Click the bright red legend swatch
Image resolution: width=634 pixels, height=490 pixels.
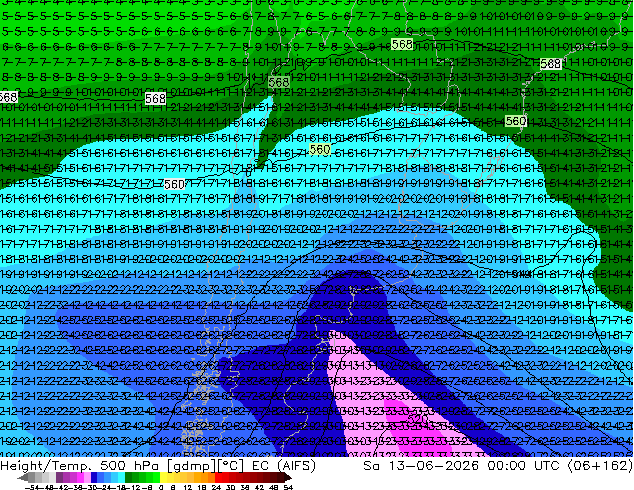coord(219,477)
